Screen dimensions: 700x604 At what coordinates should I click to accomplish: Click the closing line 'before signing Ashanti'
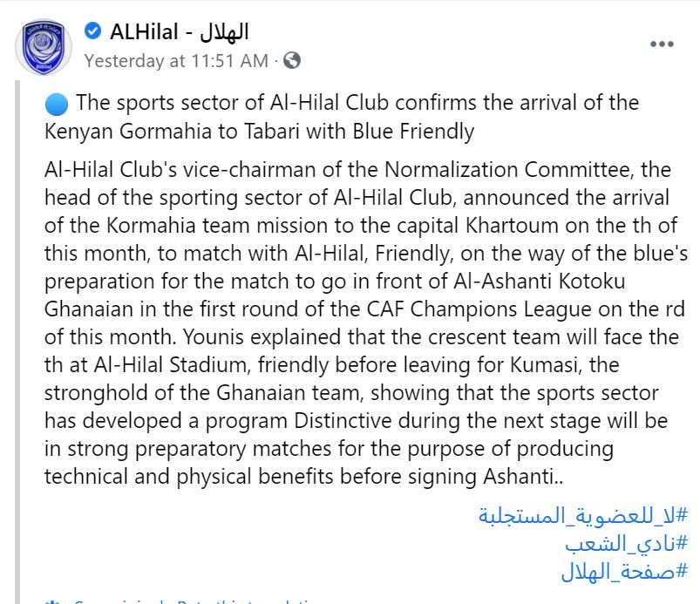coord(449,477)
